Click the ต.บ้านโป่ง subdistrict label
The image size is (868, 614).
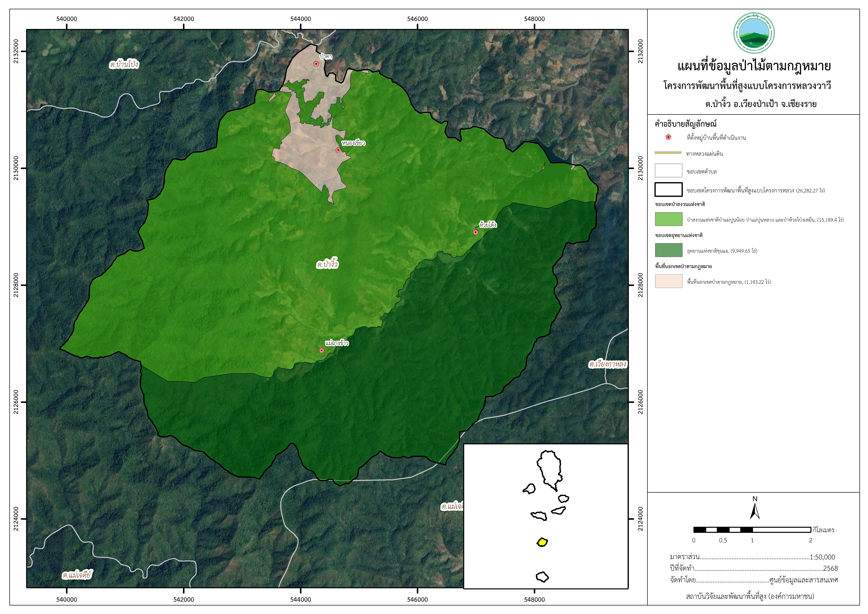pos(124,65)
